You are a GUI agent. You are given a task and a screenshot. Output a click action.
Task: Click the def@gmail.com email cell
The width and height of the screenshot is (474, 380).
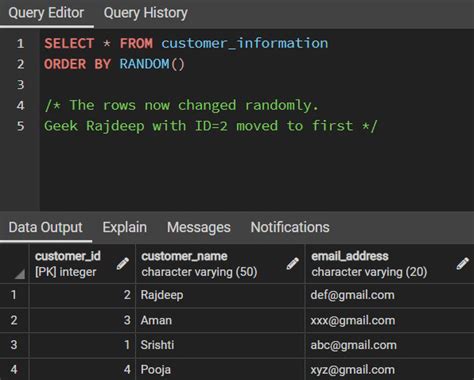coord(389,295)
